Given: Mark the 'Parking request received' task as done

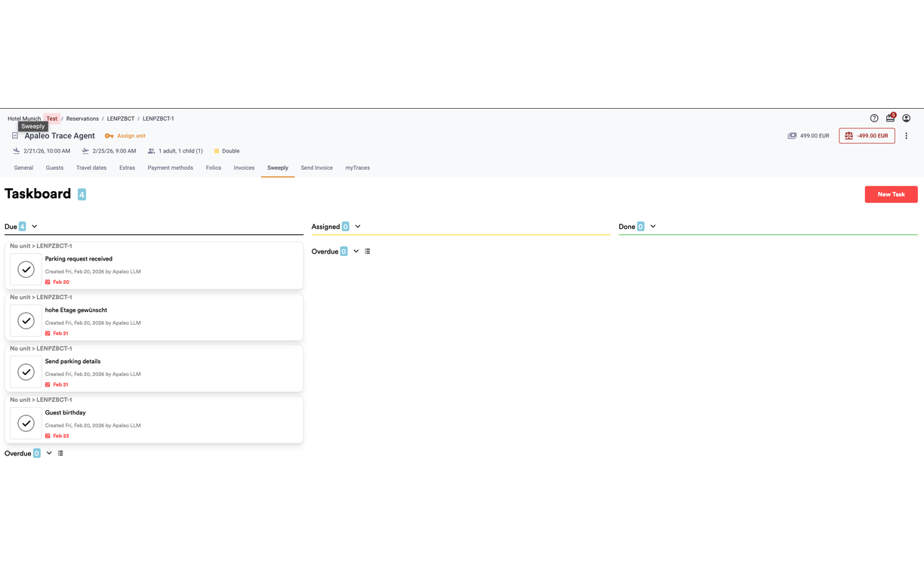Looking at the screenshot, I should (26, 269).
